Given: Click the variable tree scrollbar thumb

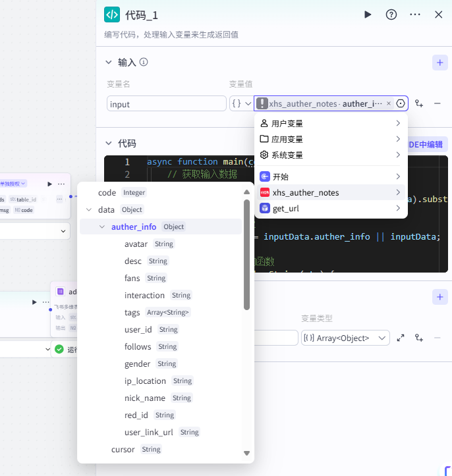Looking at the screenshot, I should pyautogui.click(x=246, y=254).
